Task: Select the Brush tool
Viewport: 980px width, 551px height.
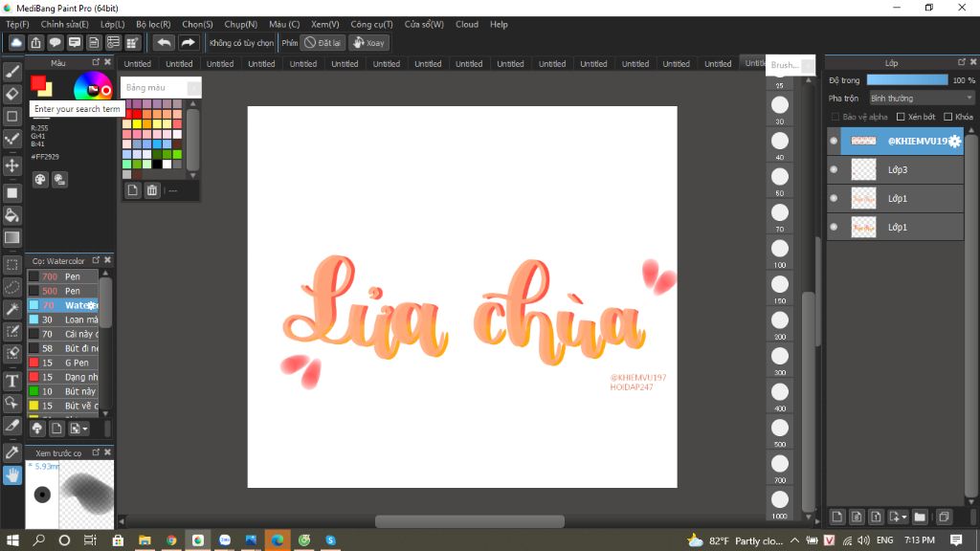Action: (11, 73)
